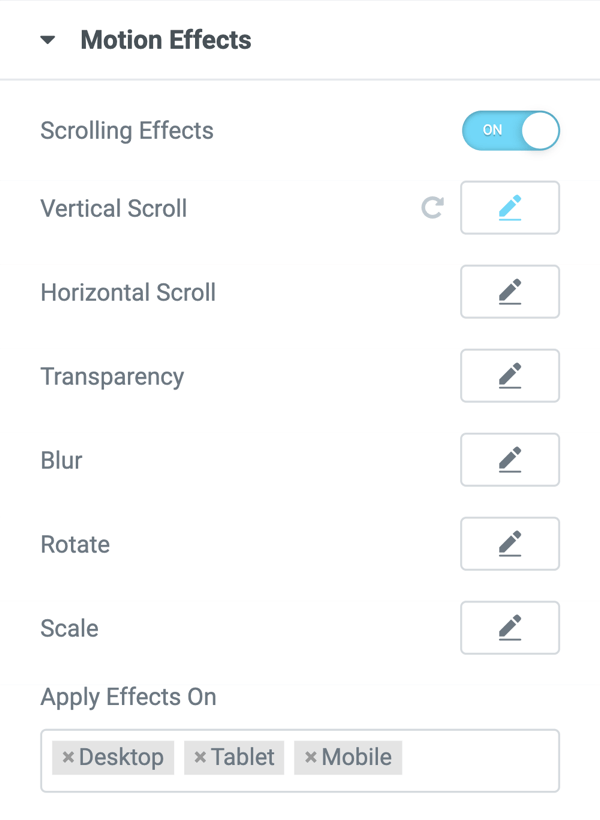Remove Mobile tag using its x

point(310,758)
